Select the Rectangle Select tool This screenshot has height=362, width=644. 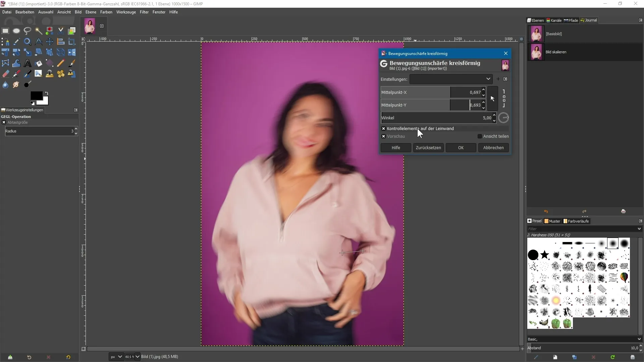pyautogui.click(x=5, y=31)
